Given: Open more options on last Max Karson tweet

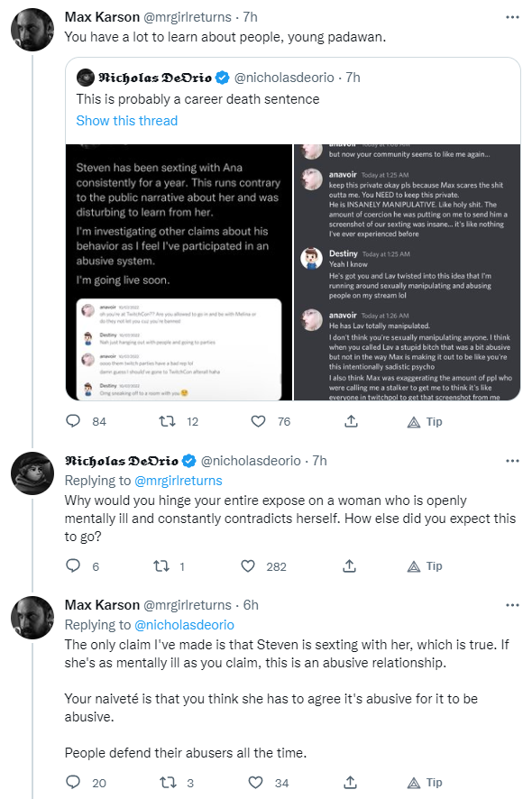Looking at the screenshot, I should pos(512,605).
